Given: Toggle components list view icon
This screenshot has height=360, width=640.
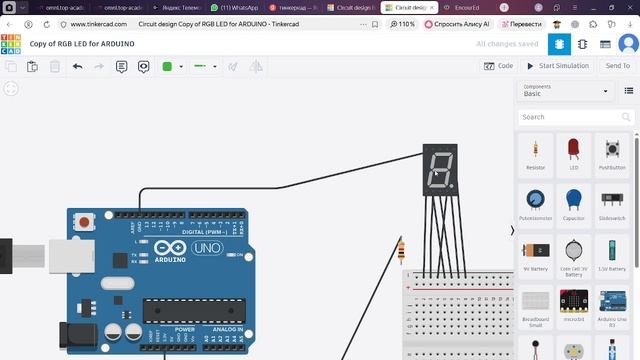Looking at the screenshot, I should (629, 91).
